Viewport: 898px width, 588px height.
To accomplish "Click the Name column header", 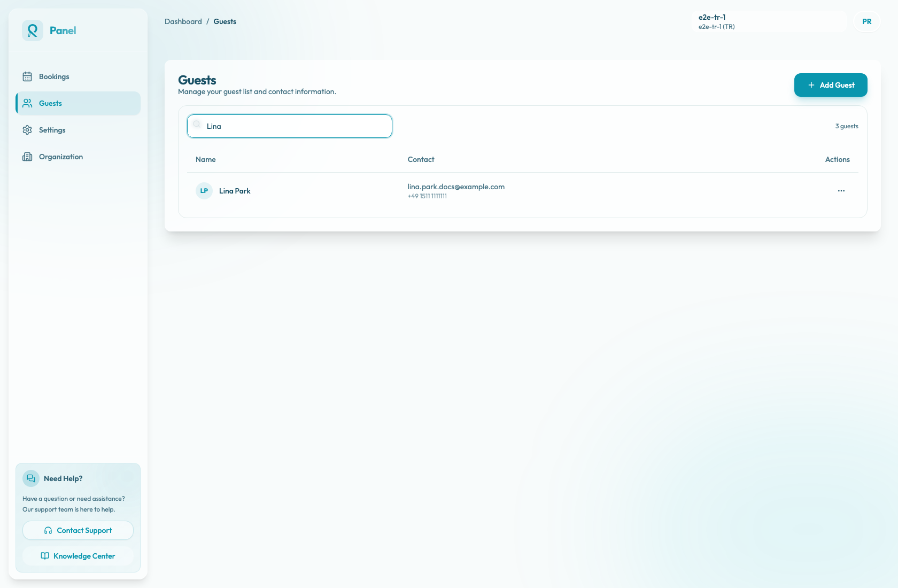I will coord(206,159).
